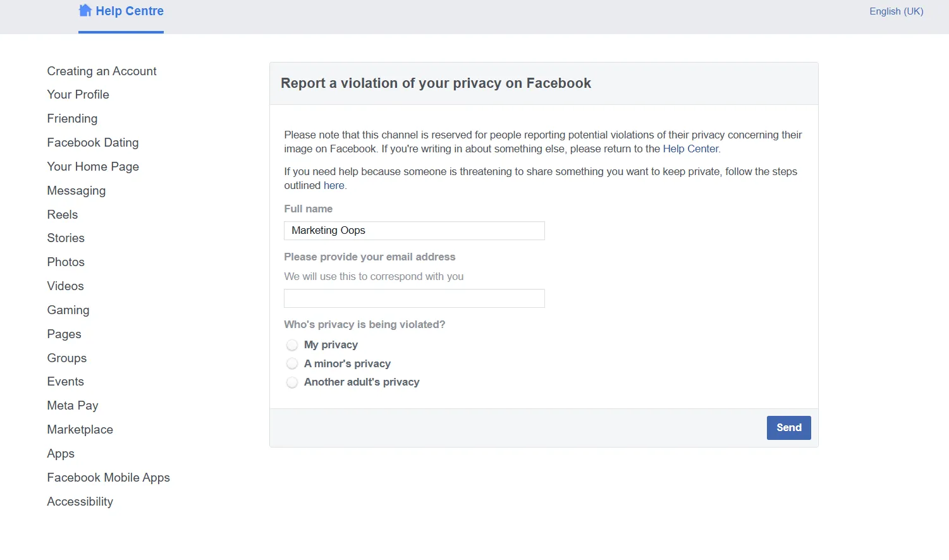The width and height of the screenshot is (949, 560).
Task: Go to Events help topic
Action: [x=65, y=382]
